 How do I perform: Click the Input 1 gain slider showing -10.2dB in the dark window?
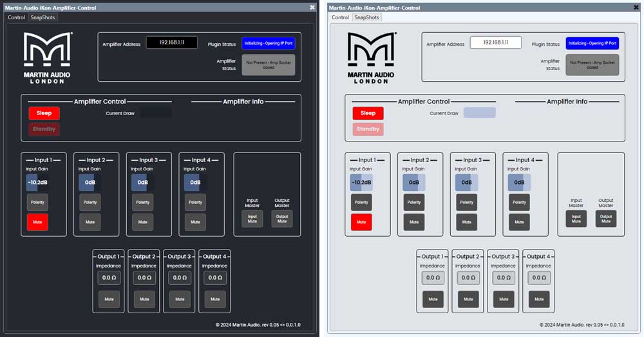coord(37,182)
